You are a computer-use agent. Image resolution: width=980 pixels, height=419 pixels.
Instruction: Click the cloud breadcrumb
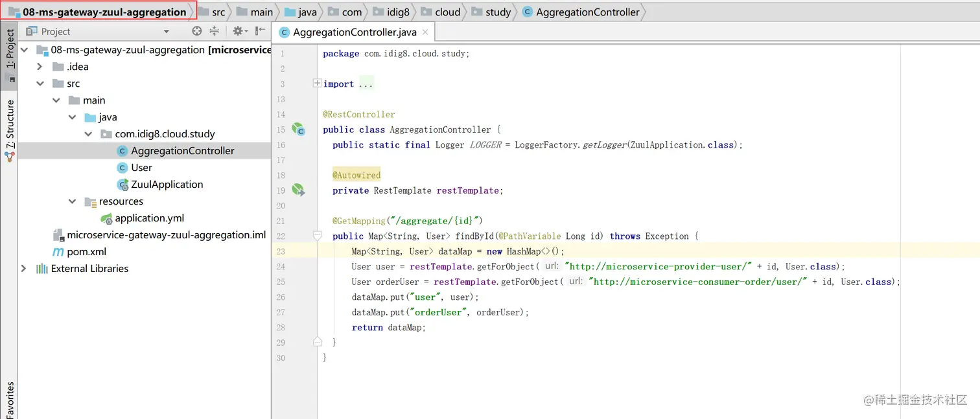point(441,12)
